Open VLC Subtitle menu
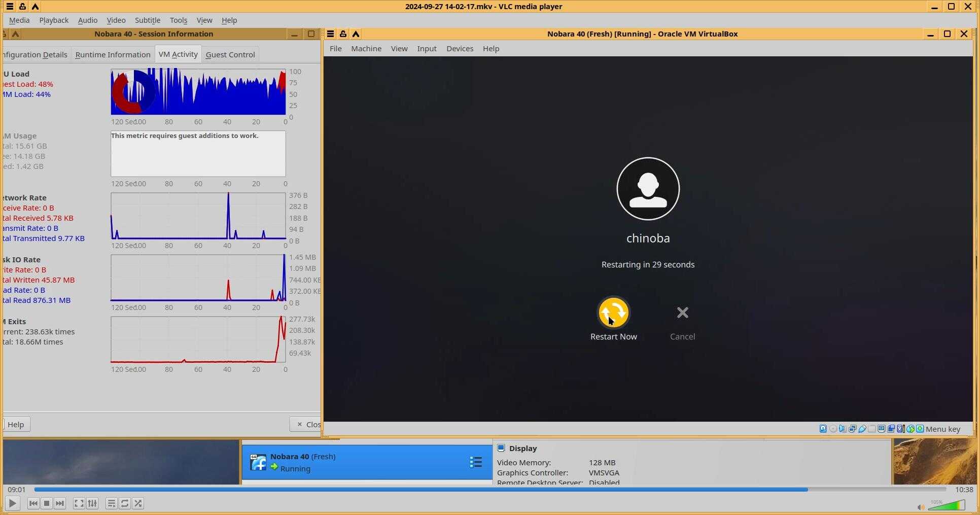 [148, 20]
